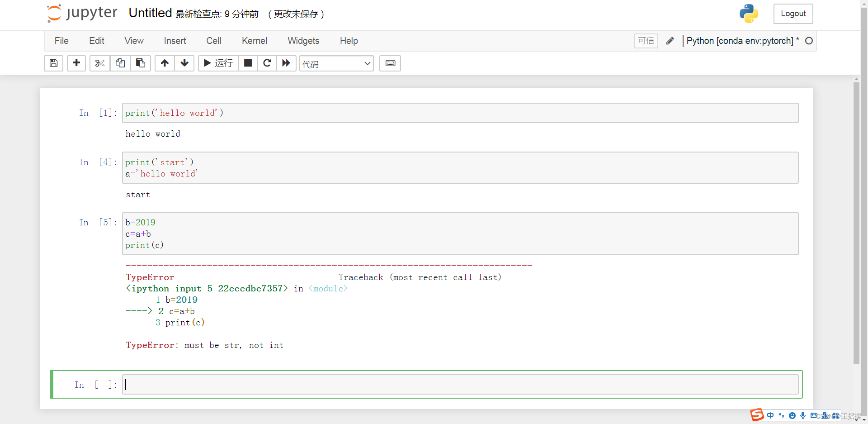Click the Untitled notebook title to rename

[x=150, y=13]
